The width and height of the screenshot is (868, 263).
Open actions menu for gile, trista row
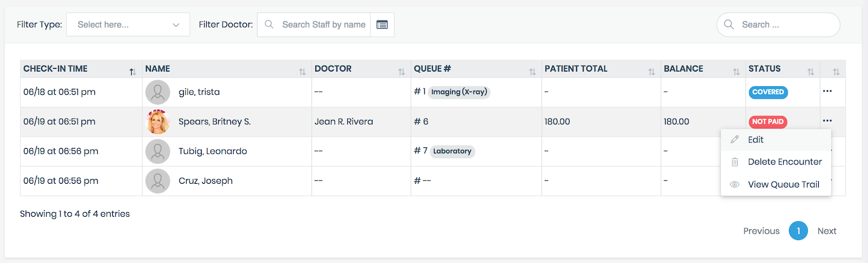tap(827, 91)
